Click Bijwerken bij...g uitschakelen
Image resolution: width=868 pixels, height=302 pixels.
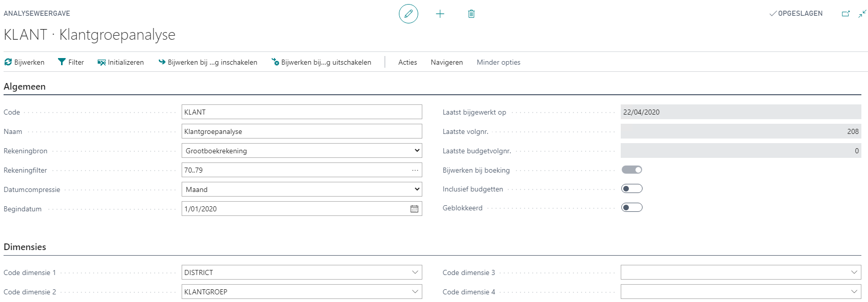pos(322,62)
